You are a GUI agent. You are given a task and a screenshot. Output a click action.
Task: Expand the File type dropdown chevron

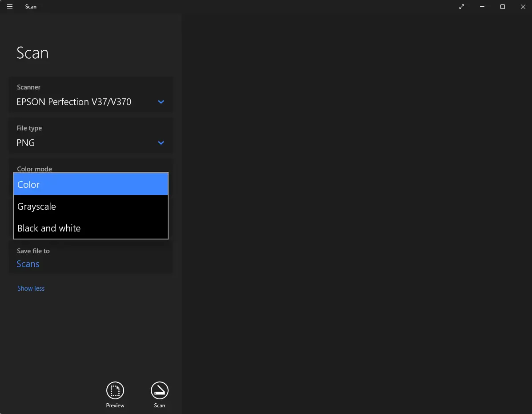point(161,143)
